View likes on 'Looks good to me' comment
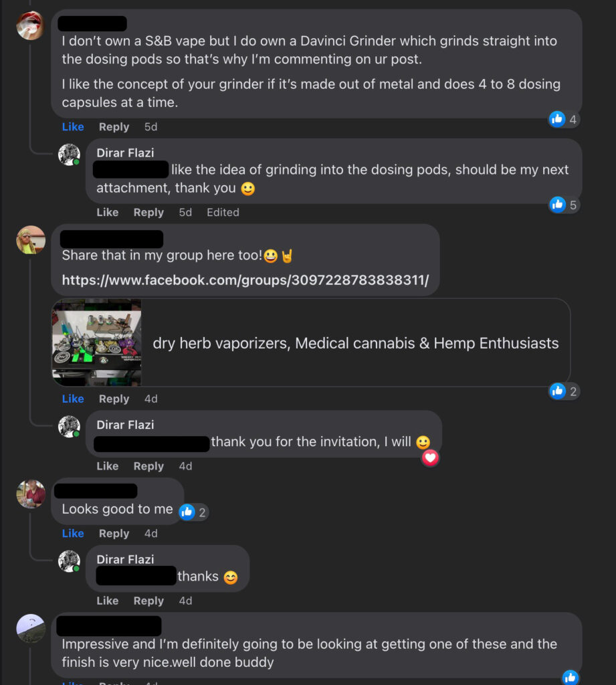 pos(193,512)
